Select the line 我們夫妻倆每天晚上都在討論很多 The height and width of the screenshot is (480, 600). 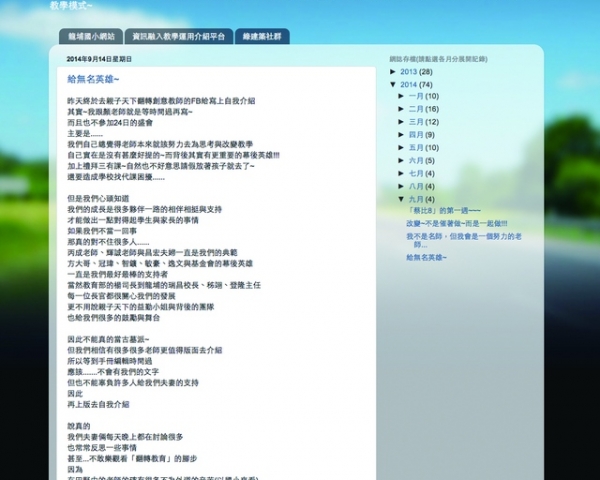tap(125, 437)
